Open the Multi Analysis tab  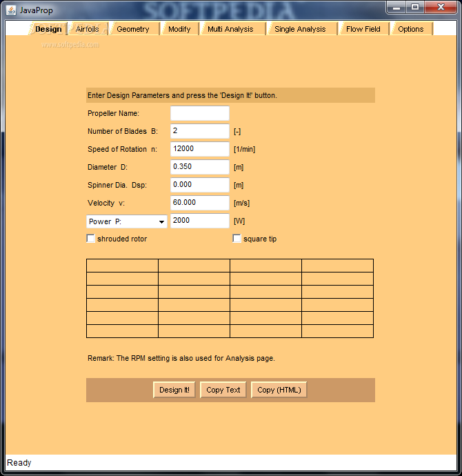(230, 29)
